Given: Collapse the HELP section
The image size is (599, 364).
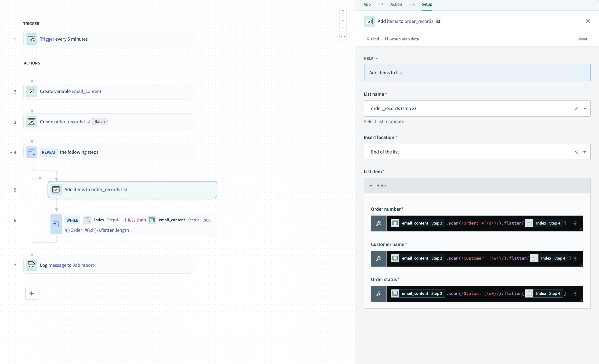Looking at the screenshot, I should (x=378, y=58).
